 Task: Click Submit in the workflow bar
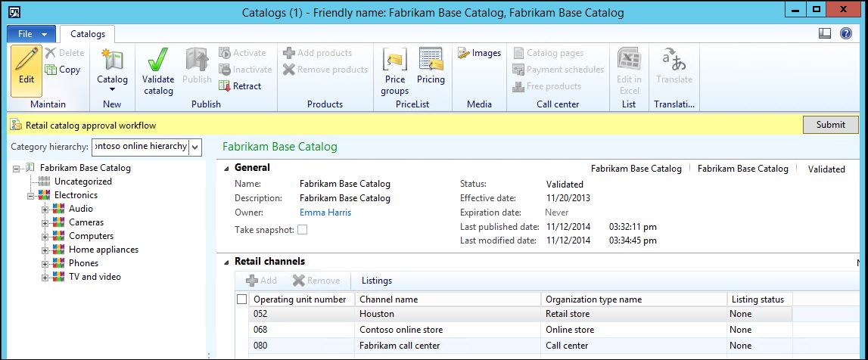coord(830,125)
